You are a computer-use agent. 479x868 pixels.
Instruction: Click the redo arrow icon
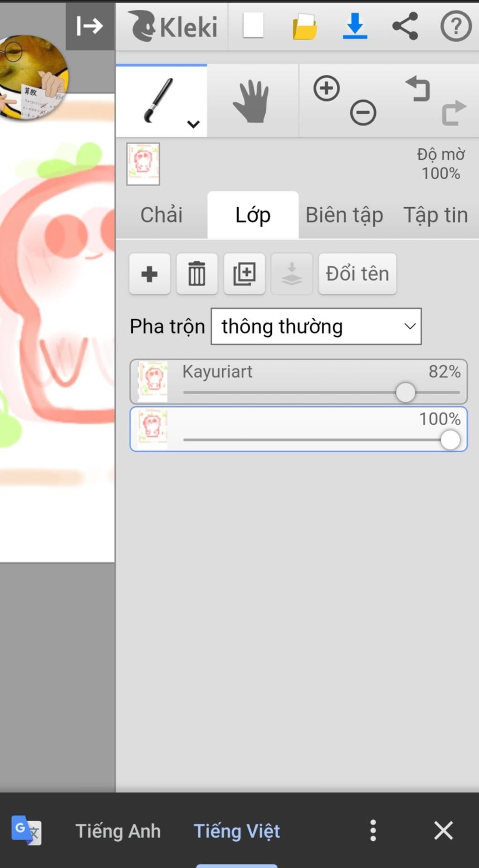pos(454,113)
